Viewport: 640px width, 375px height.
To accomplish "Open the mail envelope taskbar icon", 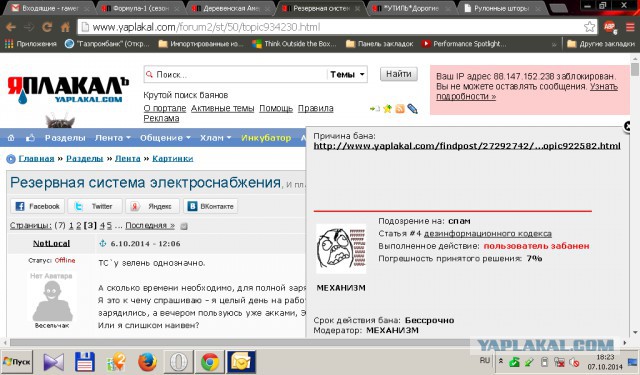I will click(x=241, y=362).
